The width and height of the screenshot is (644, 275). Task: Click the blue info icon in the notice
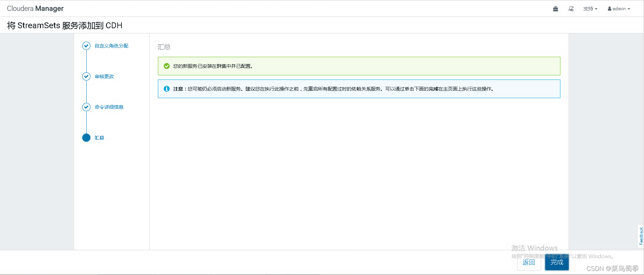[167, 89]
